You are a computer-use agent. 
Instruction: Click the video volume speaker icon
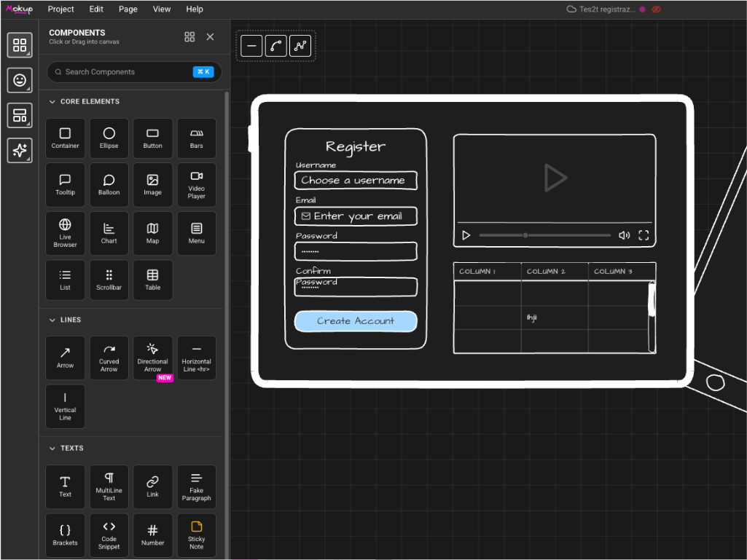pyautogui.click(x=624, y=235)
